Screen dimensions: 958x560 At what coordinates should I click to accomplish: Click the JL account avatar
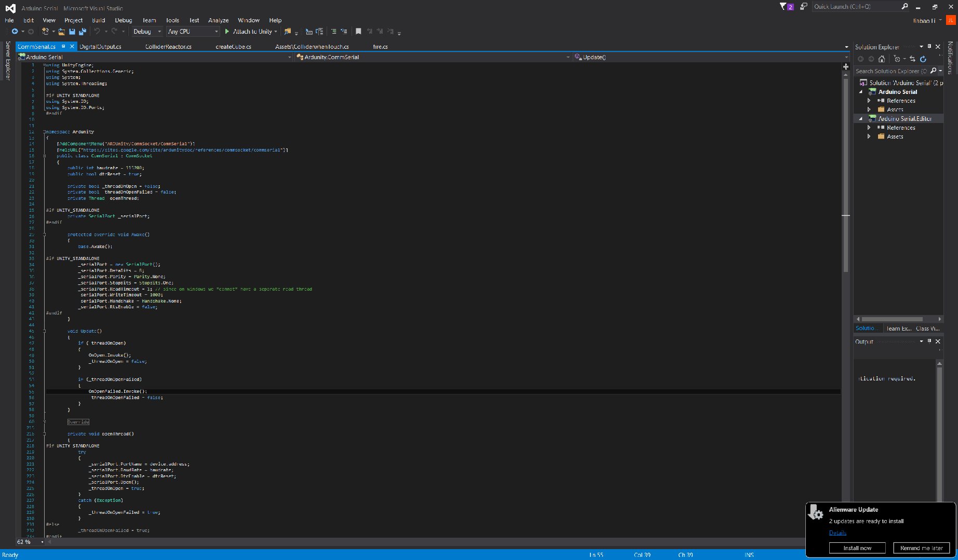[x=951, y=20]
